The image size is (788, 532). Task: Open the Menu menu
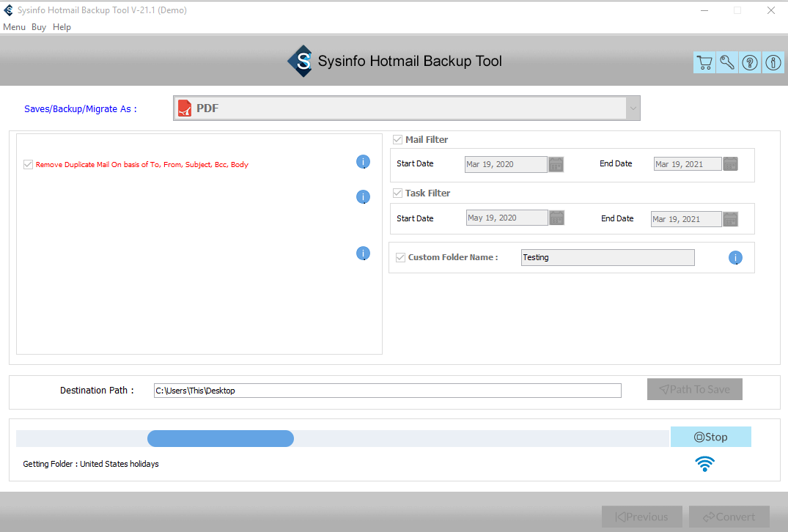pyautogui.click(x=14, y=27)
